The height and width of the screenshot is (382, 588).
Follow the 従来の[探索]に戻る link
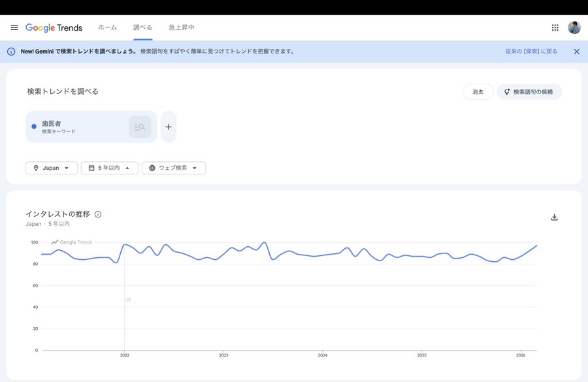pyautogui.click(x=531, y=52)
